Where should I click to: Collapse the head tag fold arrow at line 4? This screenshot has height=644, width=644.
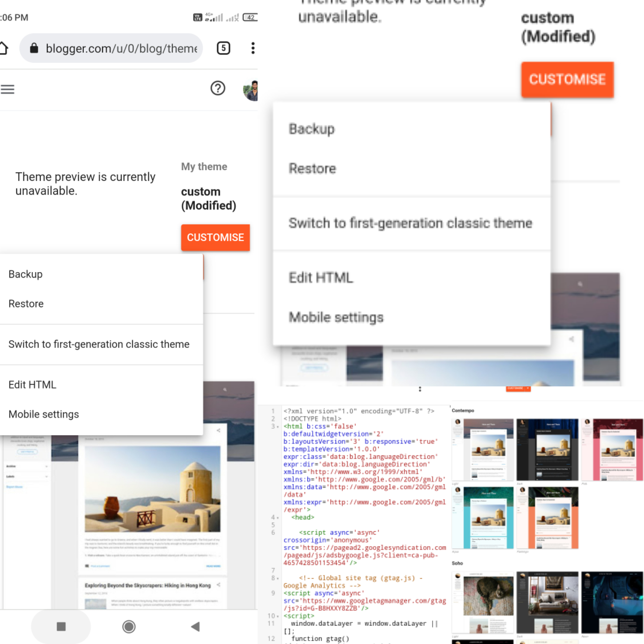pos(278,518)
